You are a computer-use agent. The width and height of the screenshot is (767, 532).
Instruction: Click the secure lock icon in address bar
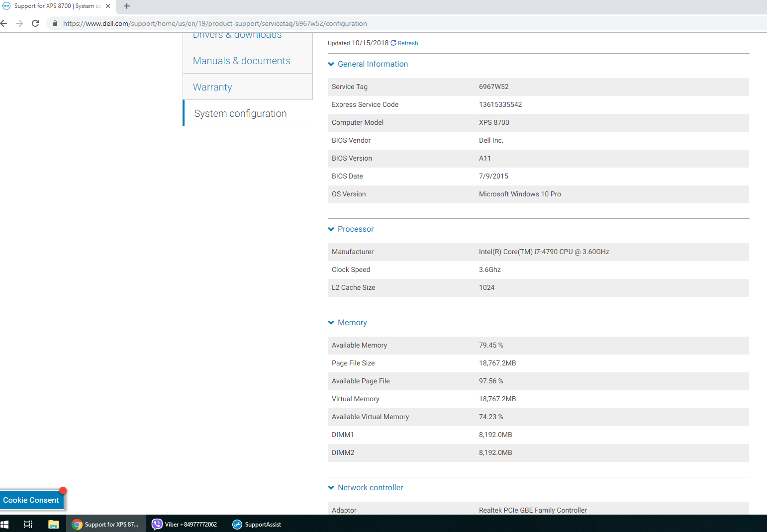pyautogui.click(x=55, y=23)
